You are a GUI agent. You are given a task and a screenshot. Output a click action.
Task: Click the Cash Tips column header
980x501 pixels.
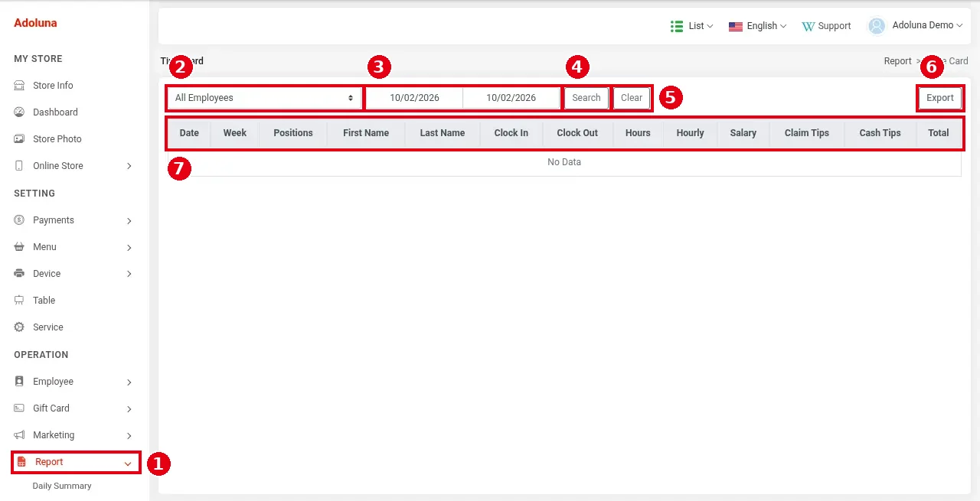coord(880,133)
